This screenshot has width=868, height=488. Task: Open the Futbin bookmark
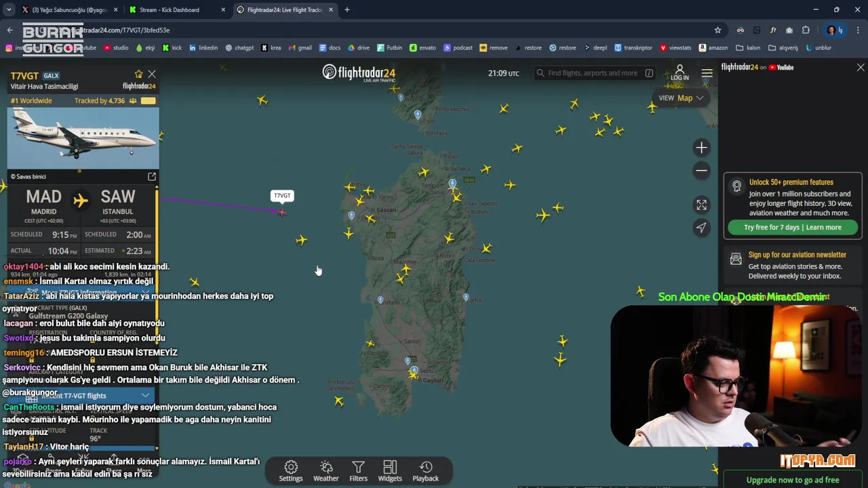[x=389, y=47]
